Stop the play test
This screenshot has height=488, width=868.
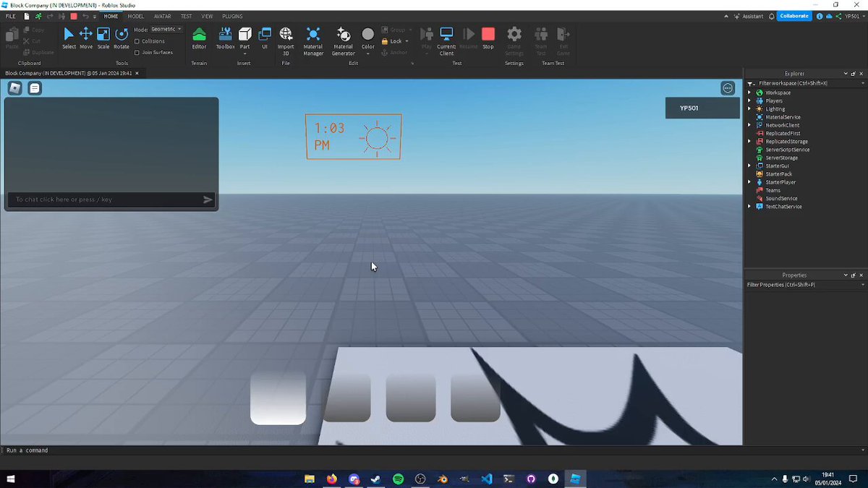[488, 38]
